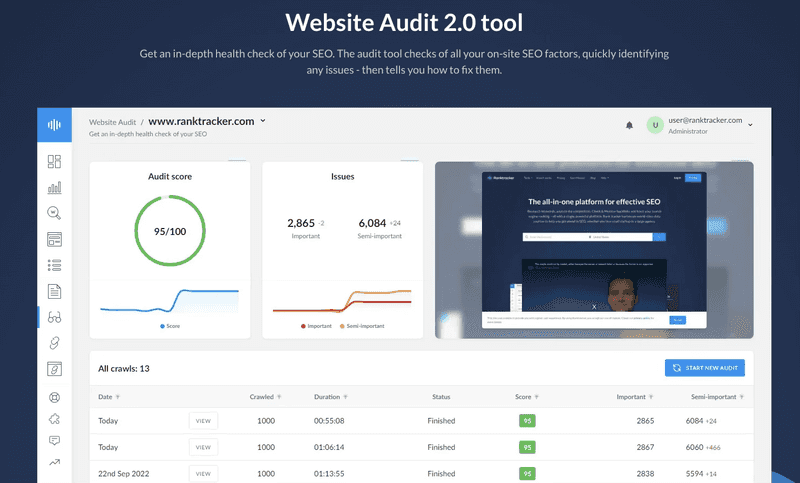The width and height of the screenshot is (800, 483).
Task: Click the score badge in 01:13:55 row
Action: [527, 474]
